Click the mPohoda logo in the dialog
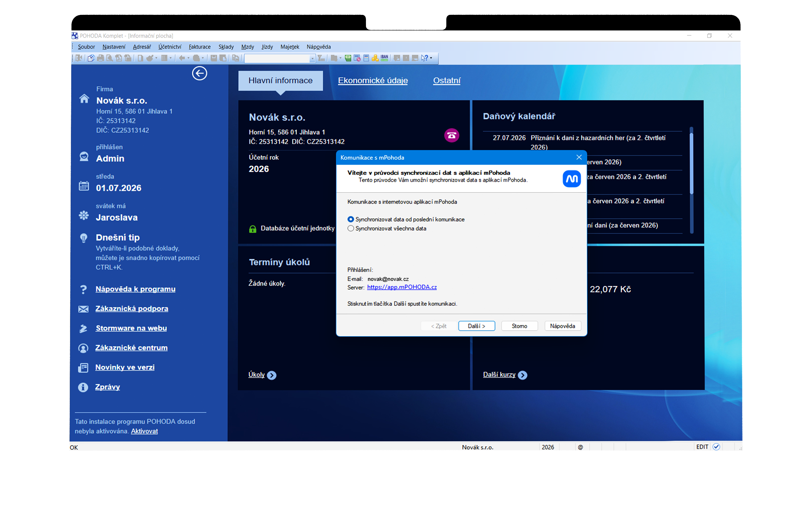Viewport: 812px width, 514px height. pyautogui.click(x=572, y=178)
